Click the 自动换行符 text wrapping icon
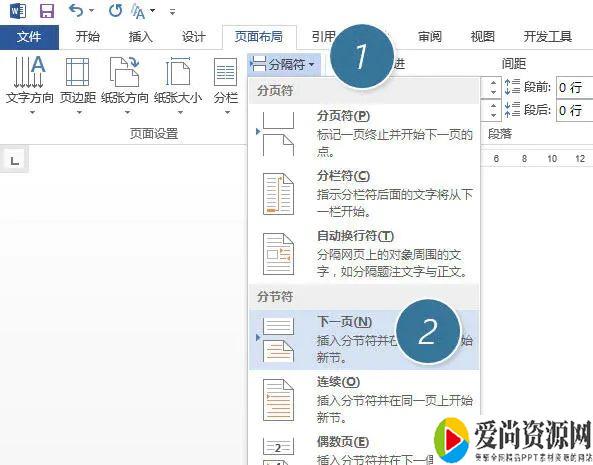The height and width of the screenshot is (465, 593). click(x=278, y=254)
